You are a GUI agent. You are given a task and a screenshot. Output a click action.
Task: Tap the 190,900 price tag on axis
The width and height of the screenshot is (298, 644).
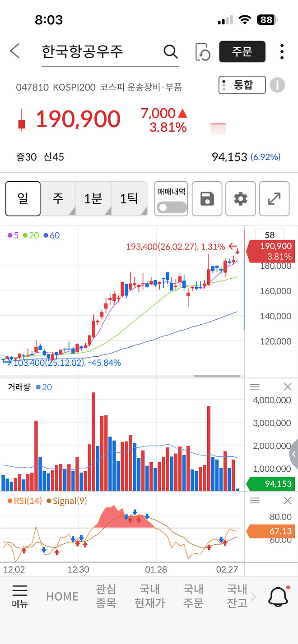(x=271, y=251)
